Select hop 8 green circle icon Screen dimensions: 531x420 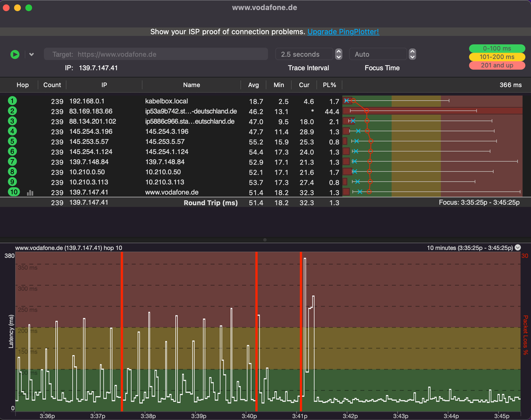click(12, 172)
